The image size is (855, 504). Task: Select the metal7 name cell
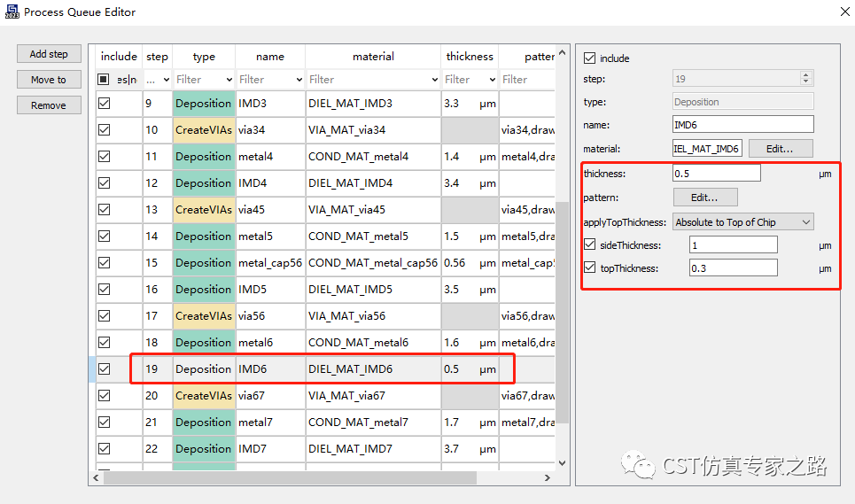point(270,423)
